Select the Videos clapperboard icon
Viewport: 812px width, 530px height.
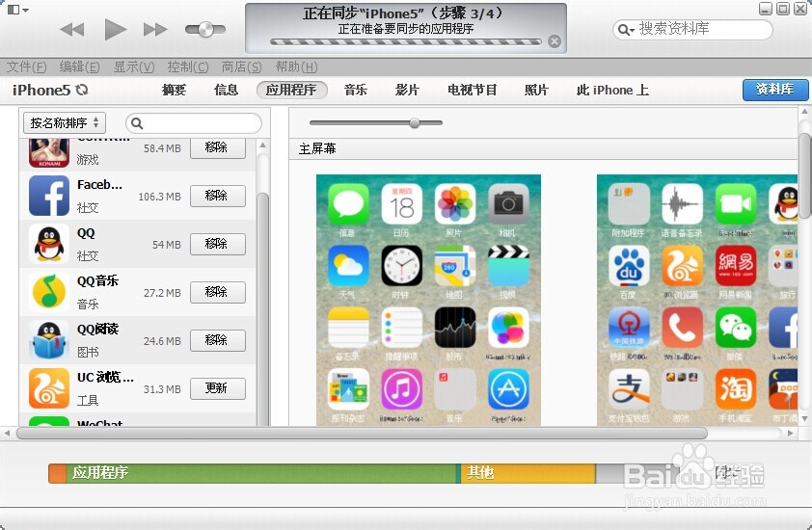(508, 266)
